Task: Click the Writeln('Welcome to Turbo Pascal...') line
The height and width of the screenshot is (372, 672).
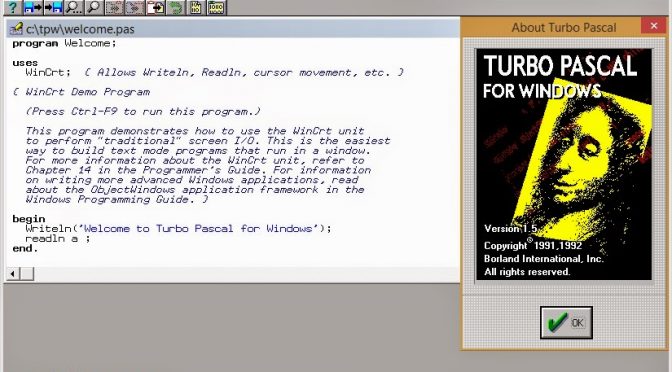Action: 178,228
